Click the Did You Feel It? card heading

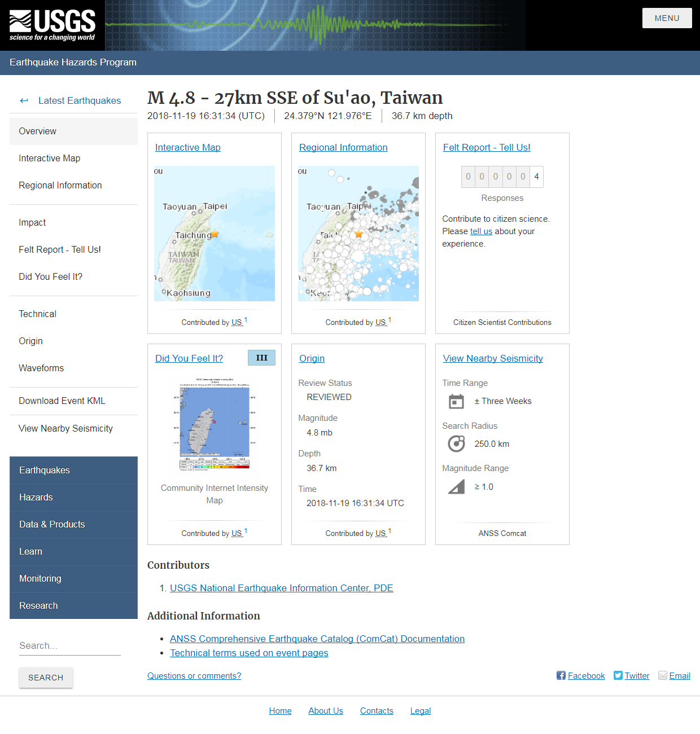click(189, 358)
